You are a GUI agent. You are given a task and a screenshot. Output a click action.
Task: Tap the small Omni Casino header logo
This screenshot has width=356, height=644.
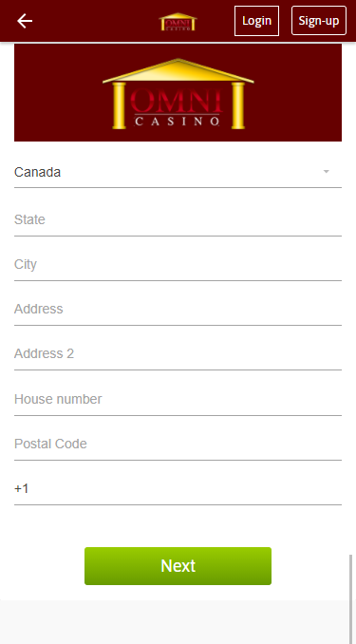pyautogui.click(x=178, y=21)
